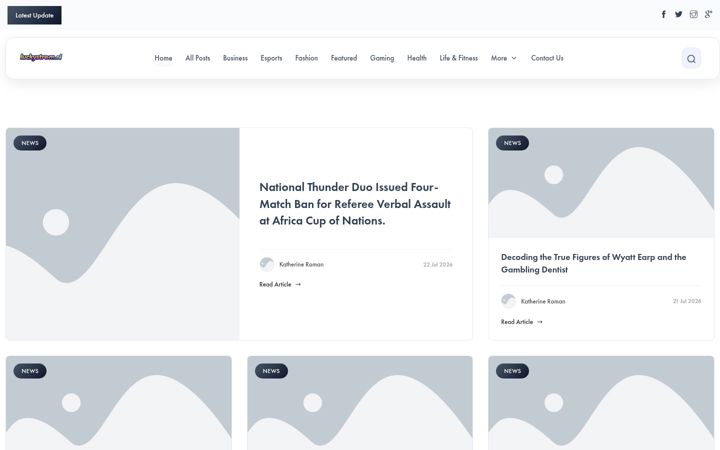Open the Twitter social icon
Image resolution: width=720 pixels, height=450 pixels.
[678, 14]
